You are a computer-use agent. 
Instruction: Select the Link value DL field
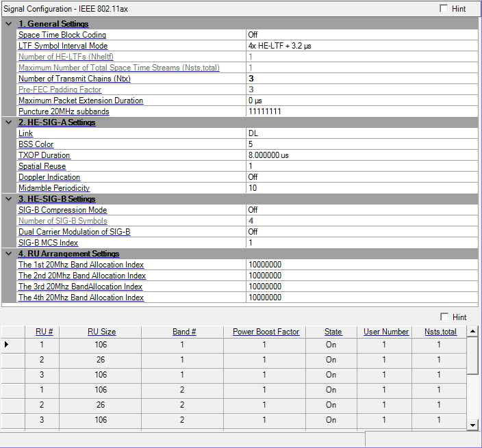point(361,133)
